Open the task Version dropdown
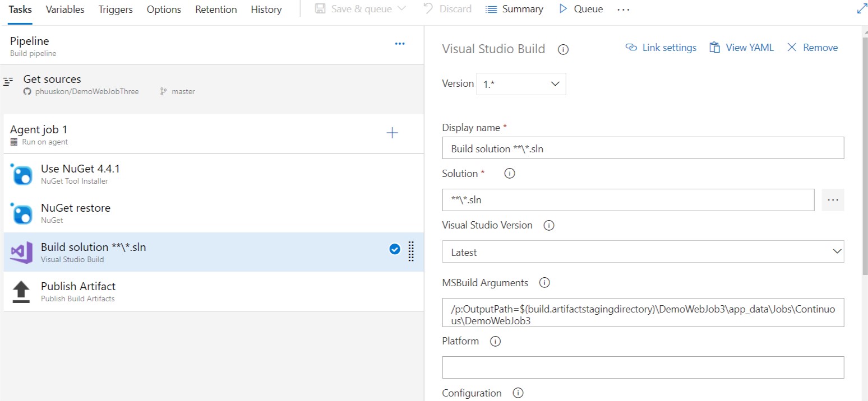This screenshot has width=868, height=401. coord(521,84)
